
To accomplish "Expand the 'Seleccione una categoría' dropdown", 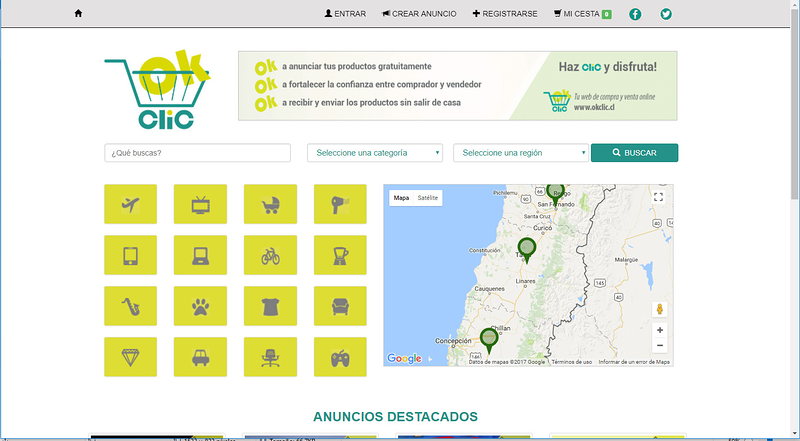I will click(x=375, y=153).
